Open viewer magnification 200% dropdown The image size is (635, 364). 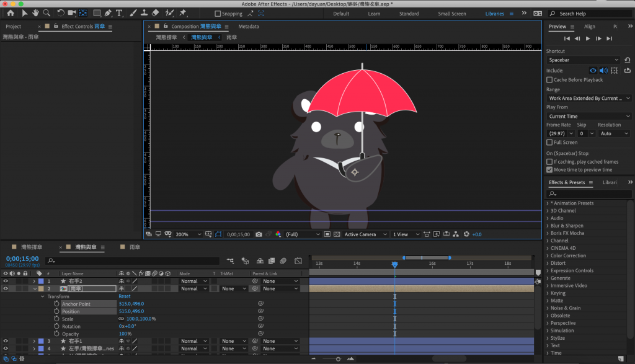coord(189,234)
